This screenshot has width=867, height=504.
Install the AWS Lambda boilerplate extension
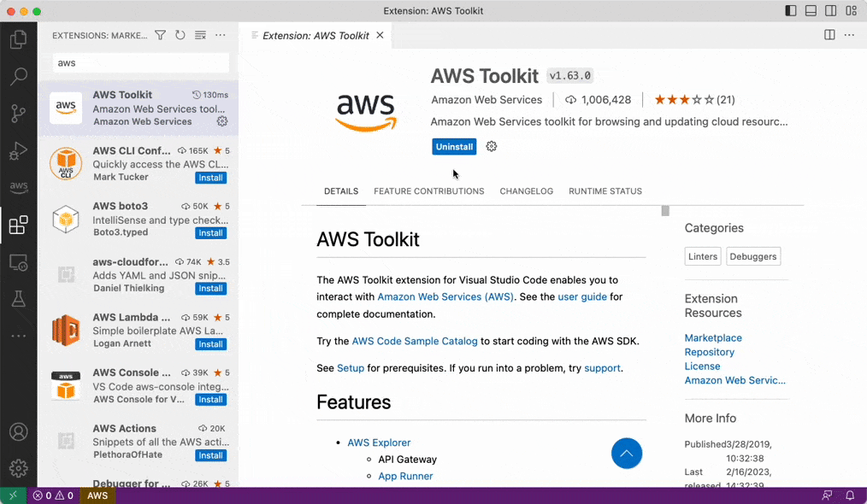[210, 344]
